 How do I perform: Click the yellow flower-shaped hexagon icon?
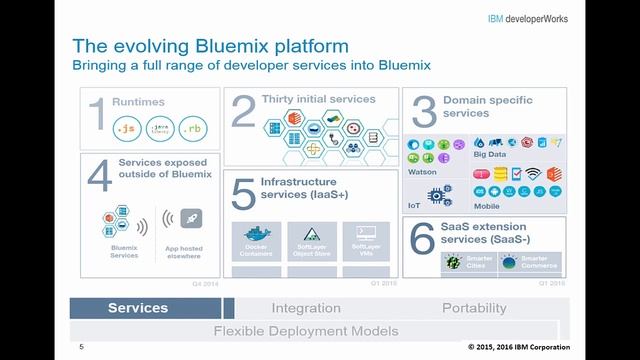(x=313, y=149)
